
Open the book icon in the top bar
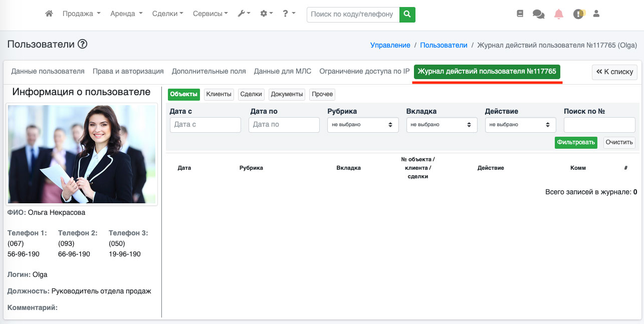tap(520, 14)
